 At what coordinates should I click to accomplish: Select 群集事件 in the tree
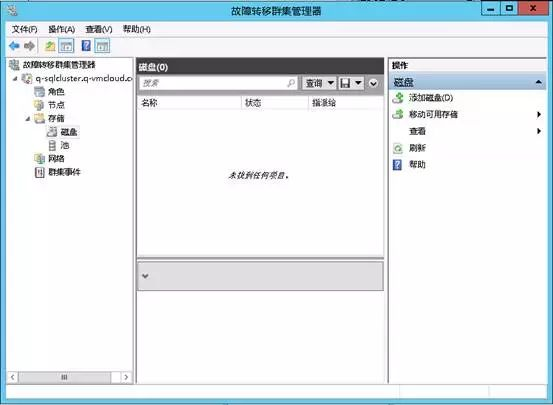[x=65, y=172]
